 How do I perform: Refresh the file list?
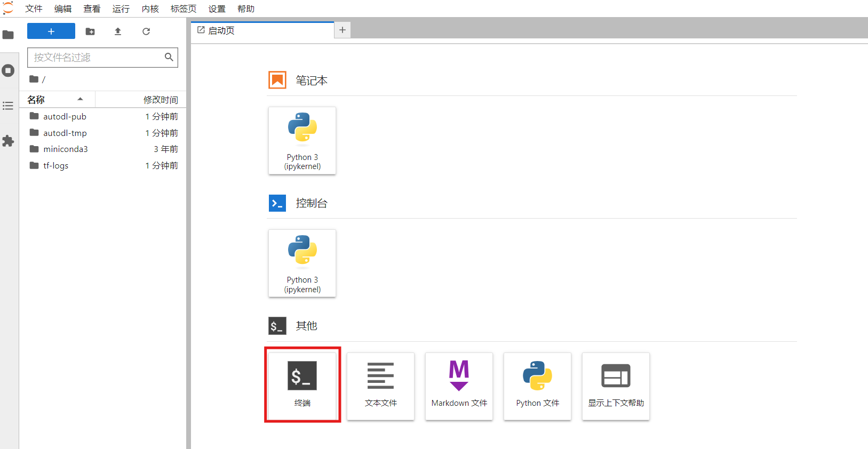pos(146,31)
